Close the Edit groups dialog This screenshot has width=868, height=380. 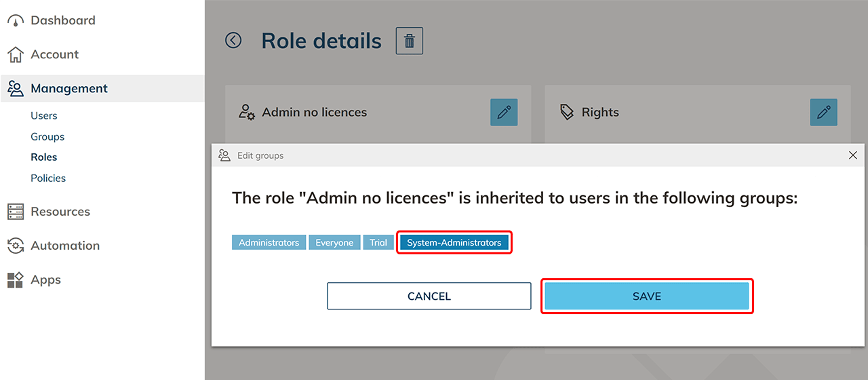pyautogui.click(x=853, y=155)
